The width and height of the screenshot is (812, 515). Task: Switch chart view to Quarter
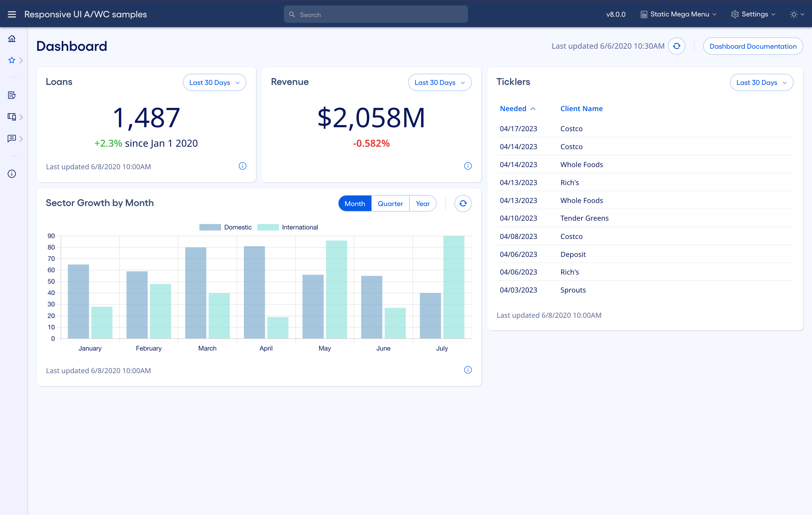pyautogui.click(x=390, y=204)
